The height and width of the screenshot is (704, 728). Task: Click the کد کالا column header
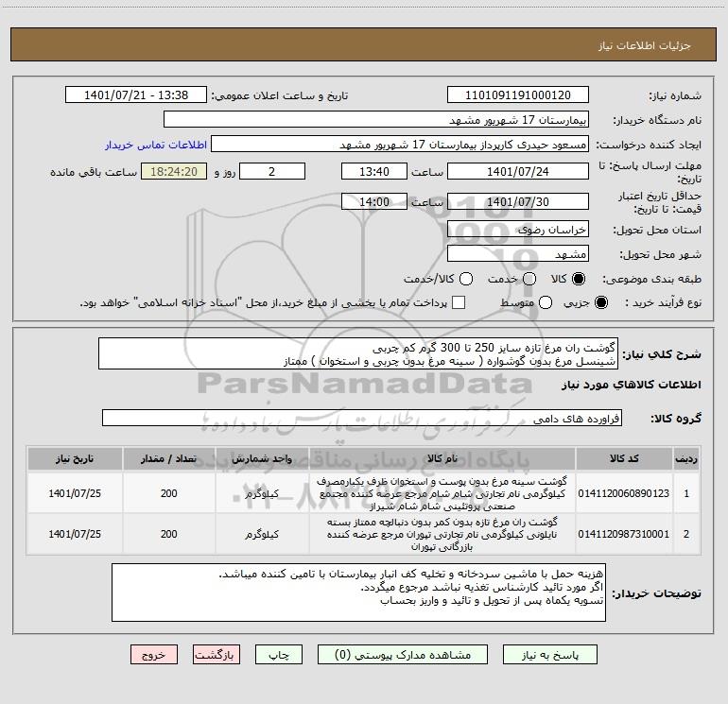coord(624,459)
